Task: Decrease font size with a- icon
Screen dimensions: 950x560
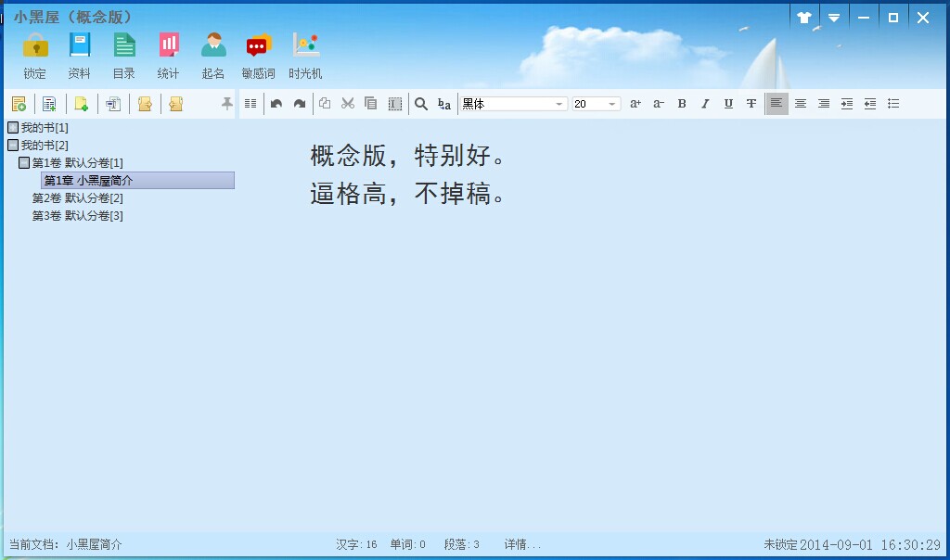Action: (659, 104)
